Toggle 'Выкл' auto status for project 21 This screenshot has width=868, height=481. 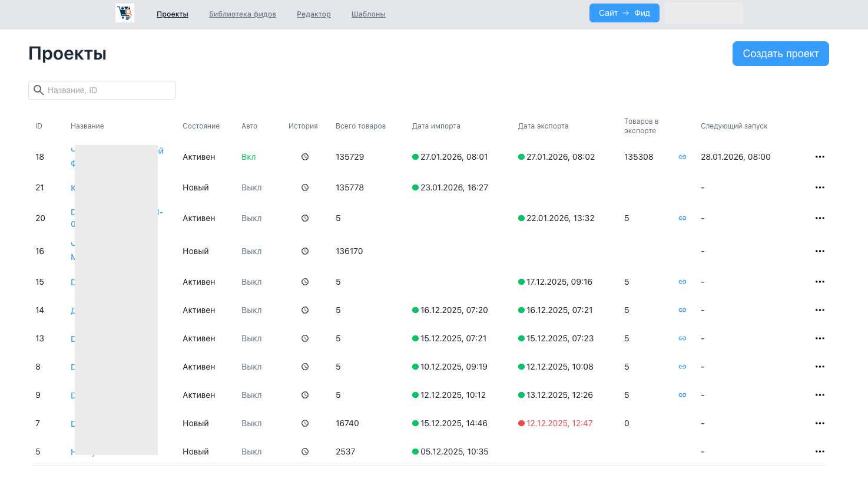(x=251, y=187)
